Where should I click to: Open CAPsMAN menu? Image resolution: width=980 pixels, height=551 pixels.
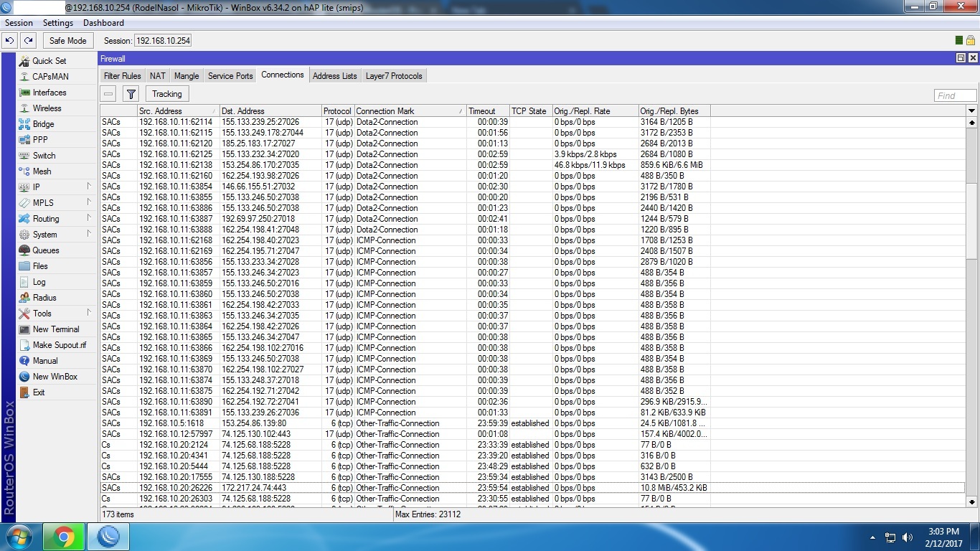pos(50,77)
